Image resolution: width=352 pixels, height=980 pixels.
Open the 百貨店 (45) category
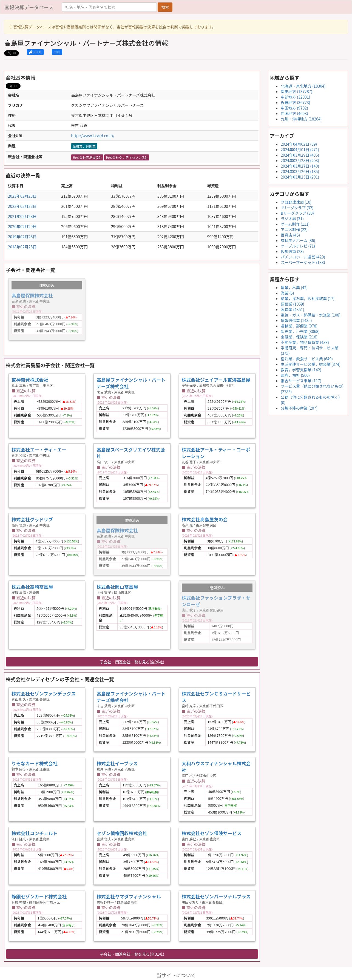coord(290,235)
